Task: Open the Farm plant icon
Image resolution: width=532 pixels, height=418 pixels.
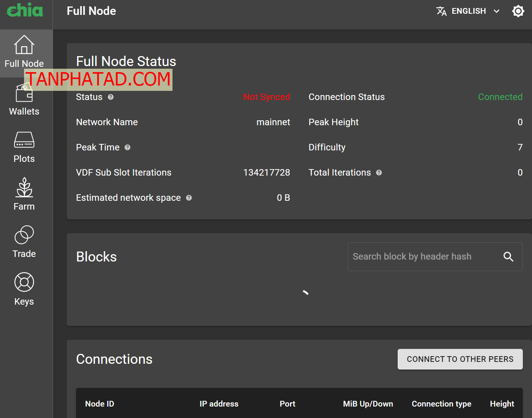Action: click(x=24, y=187)
